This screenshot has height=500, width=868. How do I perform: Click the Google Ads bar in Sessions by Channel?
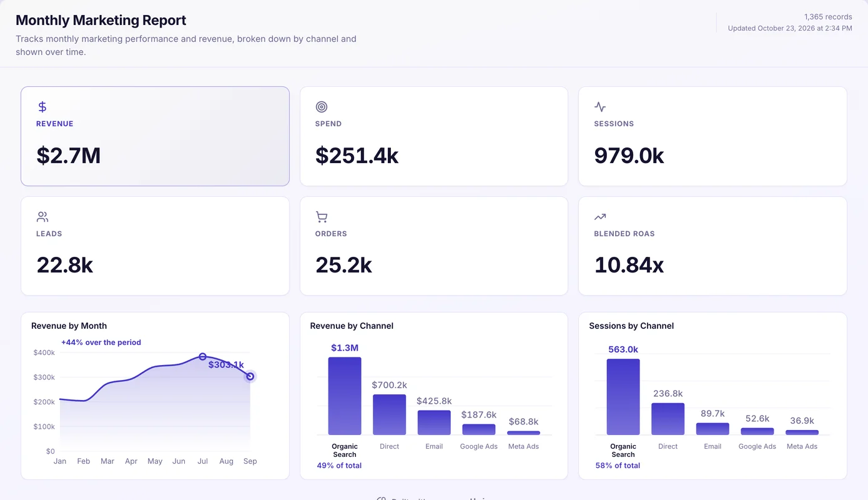(x=757, y=431)
